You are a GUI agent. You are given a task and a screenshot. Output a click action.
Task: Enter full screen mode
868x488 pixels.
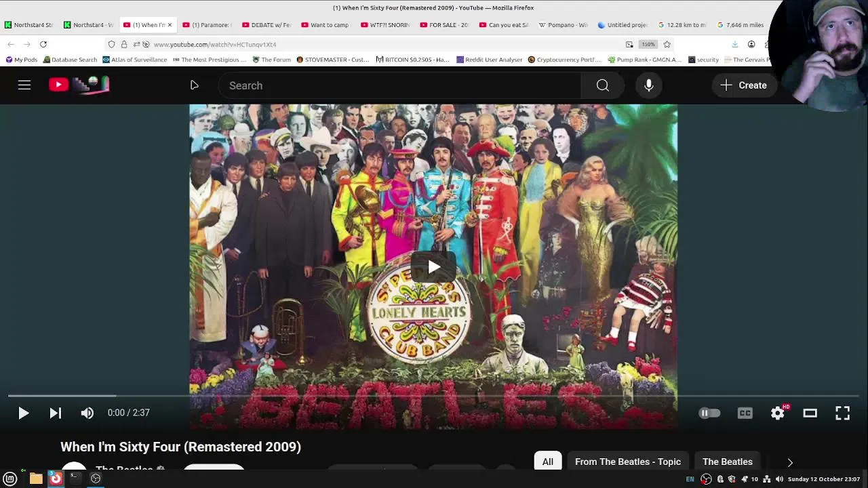pos(842,413)
